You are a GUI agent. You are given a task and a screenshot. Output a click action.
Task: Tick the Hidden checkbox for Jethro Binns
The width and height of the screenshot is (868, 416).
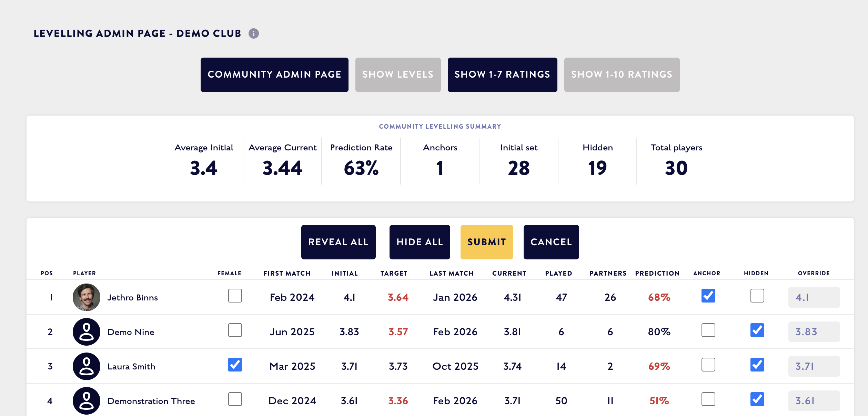tap(757, 296)
